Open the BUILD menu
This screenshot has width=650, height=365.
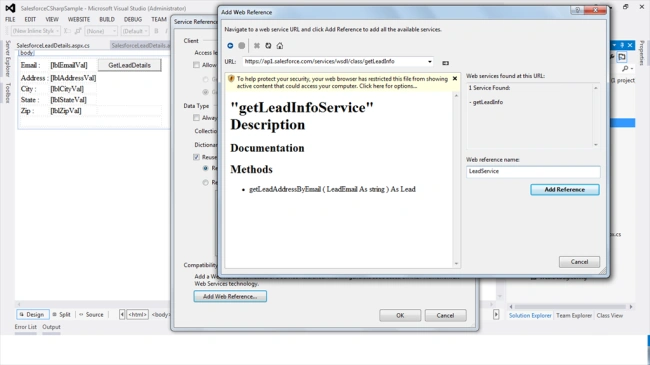[x=107, y=19]
